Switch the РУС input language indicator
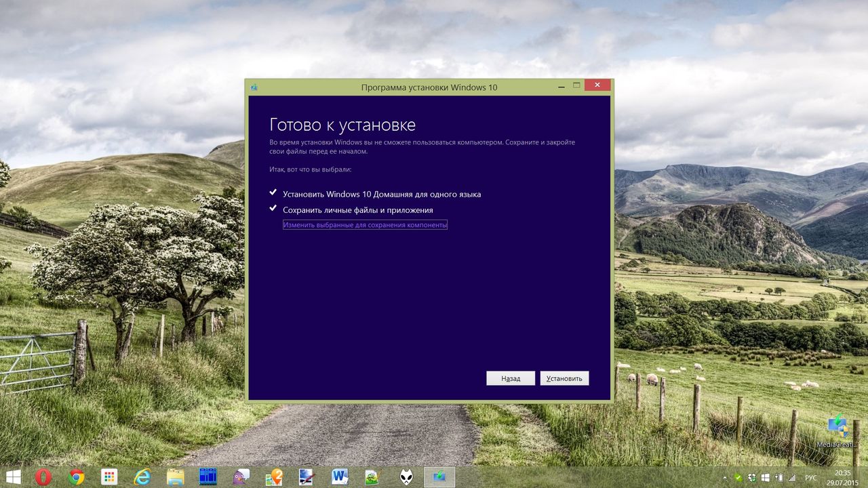 click(811, 477)
